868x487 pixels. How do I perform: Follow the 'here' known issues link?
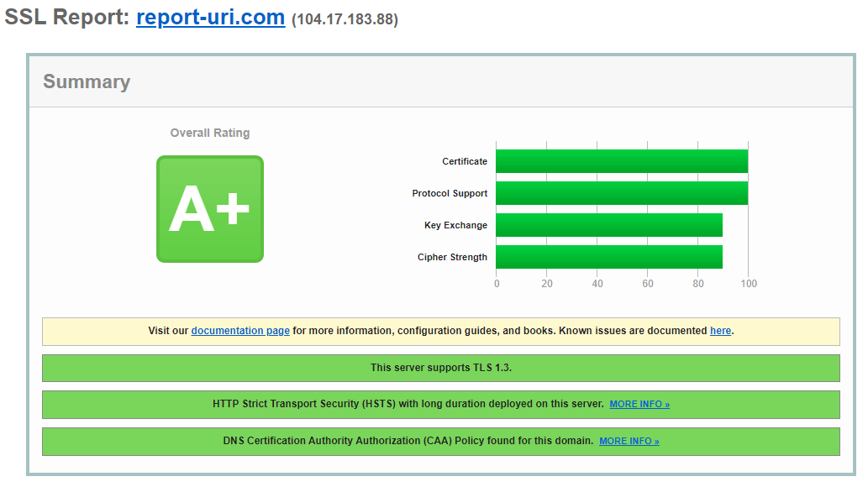pyautogui.click(x=720, y=331)
